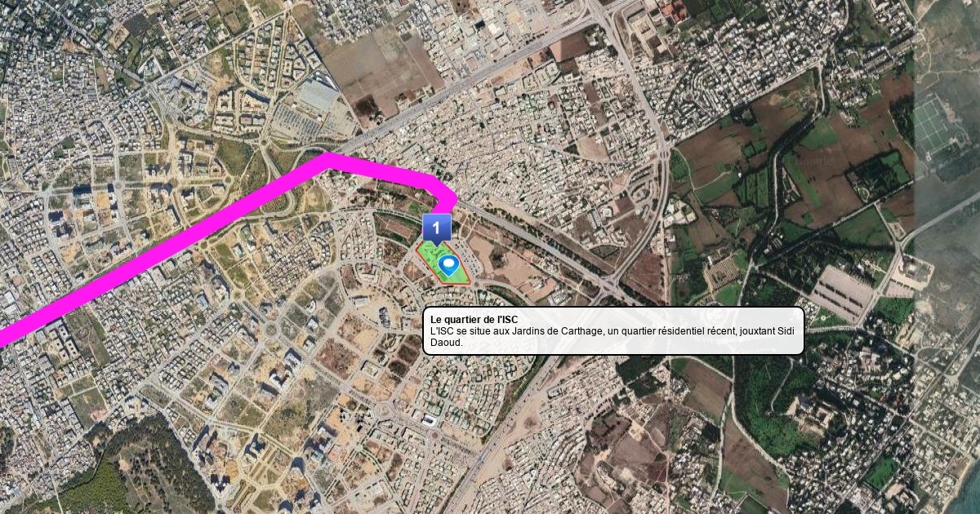Click the title Le quartier de l'ISC
Viewport: 980px width, 514px height.
point(474,318)
